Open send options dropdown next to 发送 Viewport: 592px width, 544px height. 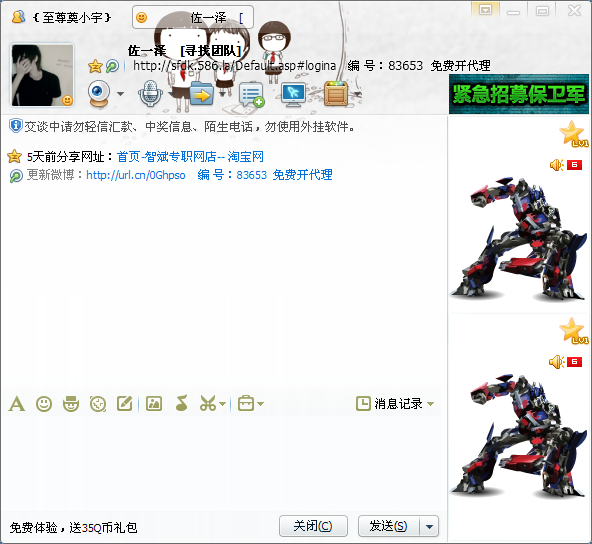point(429,526)
